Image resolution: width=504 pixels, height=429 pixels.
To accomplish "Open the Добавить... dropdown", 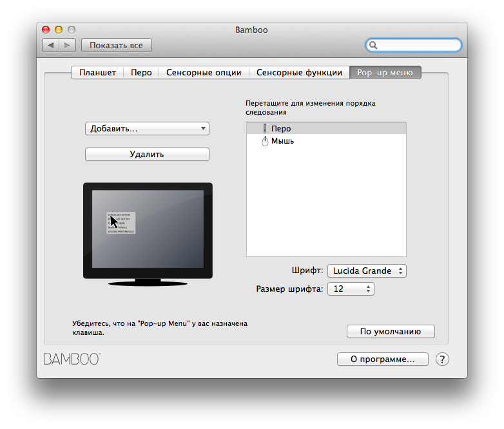I will 147,129.
